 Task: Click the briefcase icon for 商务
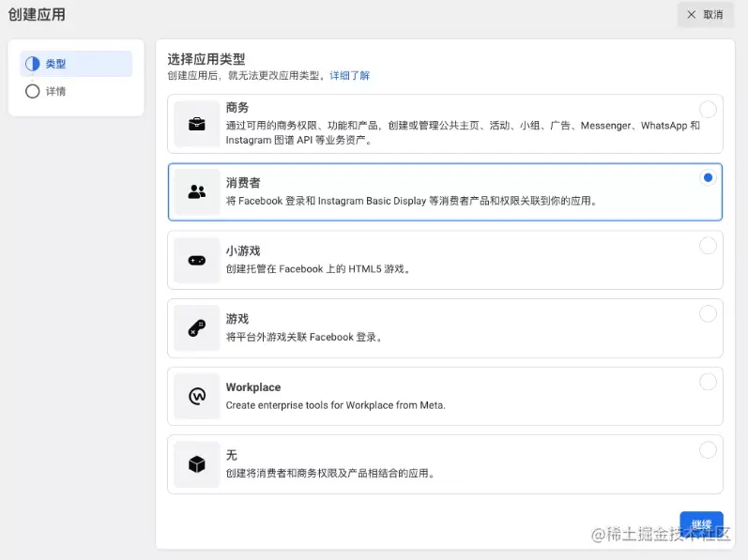tap(196, 124)
